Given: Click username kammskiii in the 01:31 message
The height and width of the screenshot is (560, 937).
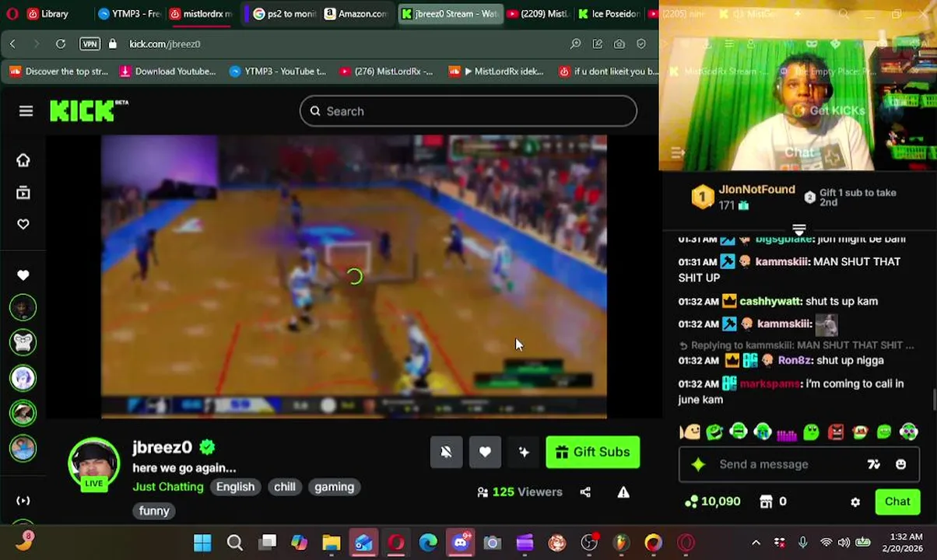Looking at the screenshot, I should coord(783,262).
